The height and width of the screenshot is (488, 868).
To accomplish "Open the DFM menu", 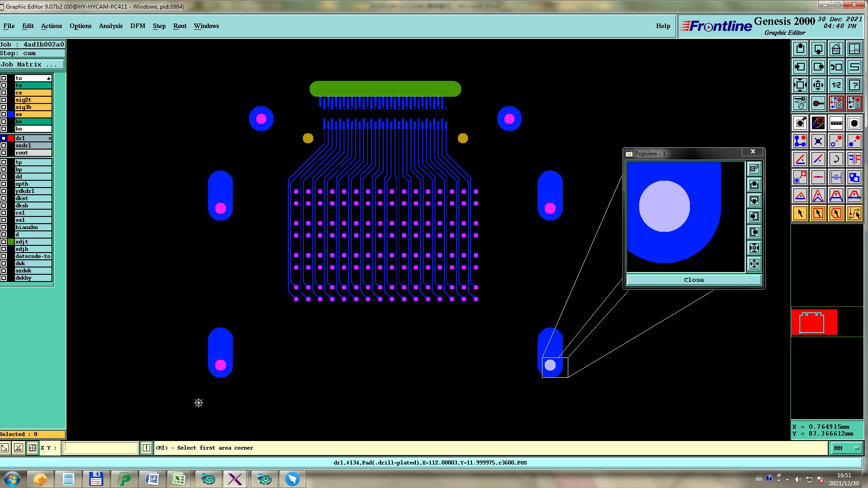I will [137, 26].
